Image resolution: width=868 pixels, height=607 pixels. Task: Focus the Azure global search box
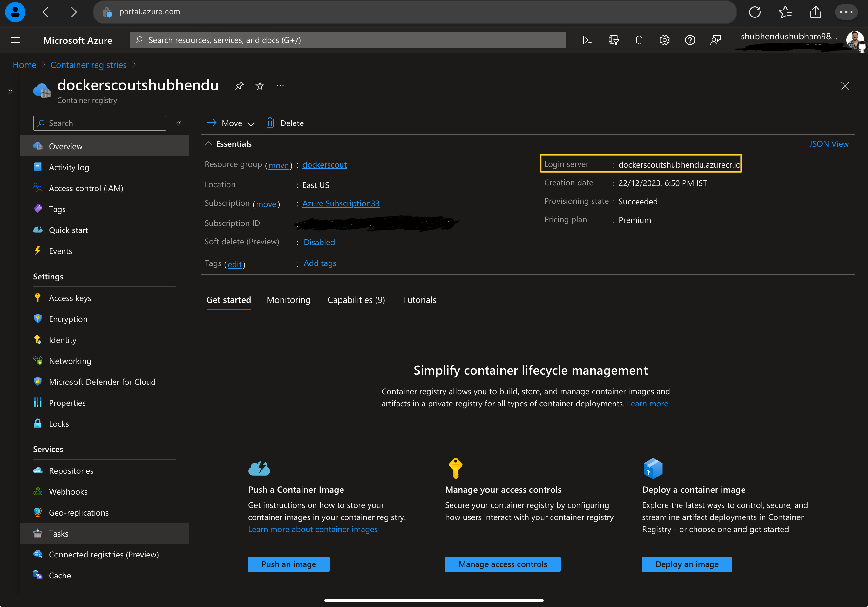click(x=348, y=40)
